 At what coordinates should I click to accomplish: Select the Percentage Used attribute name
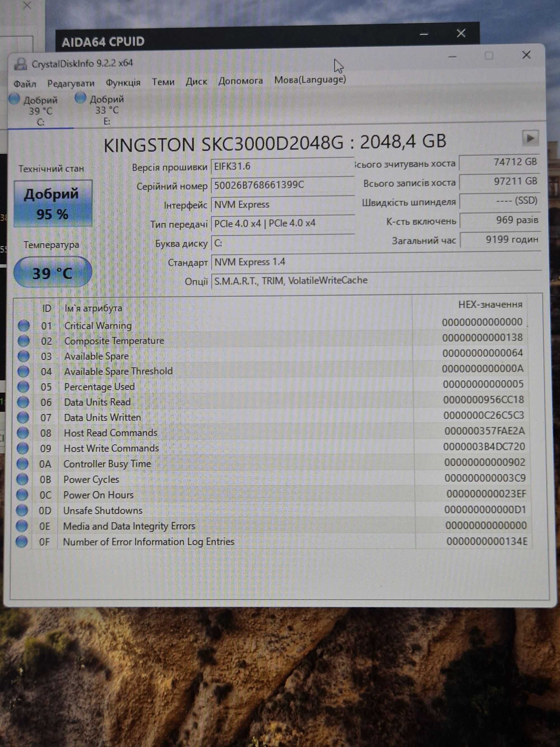point(99,387)
